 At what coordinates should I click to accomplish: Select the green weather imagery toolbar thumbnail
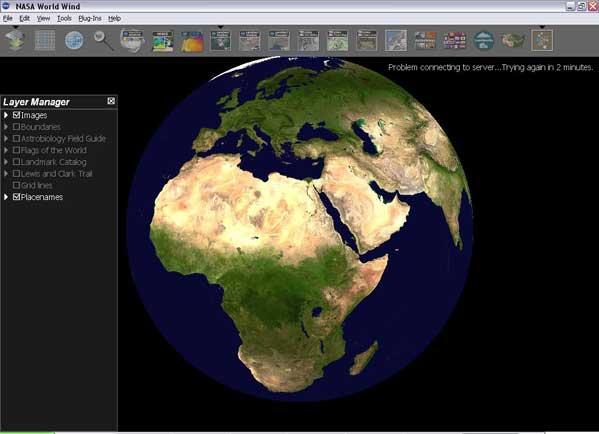coord(162,40)
